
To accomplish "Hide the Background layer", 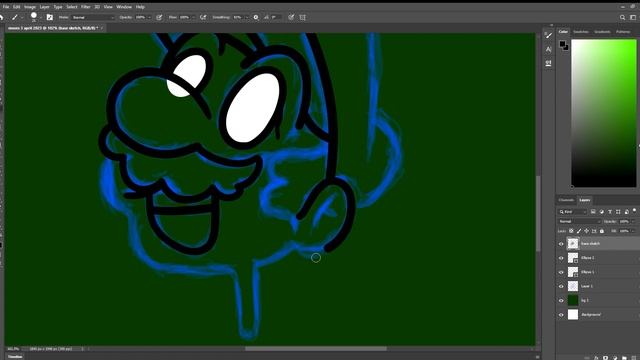I will (561, 315).
